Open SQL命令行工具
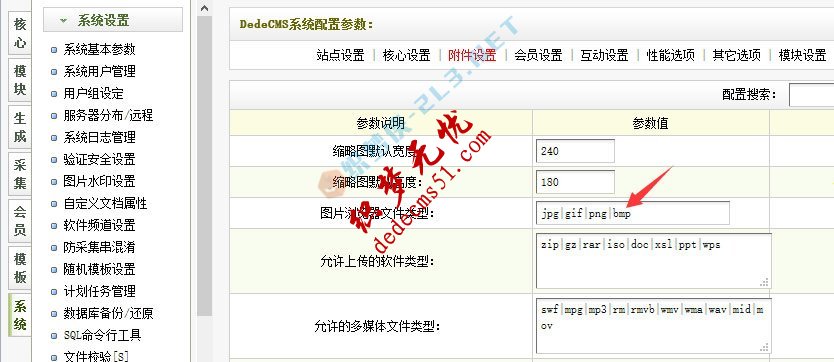This screenshot has height=362, width=834. (x=102, y=335)
